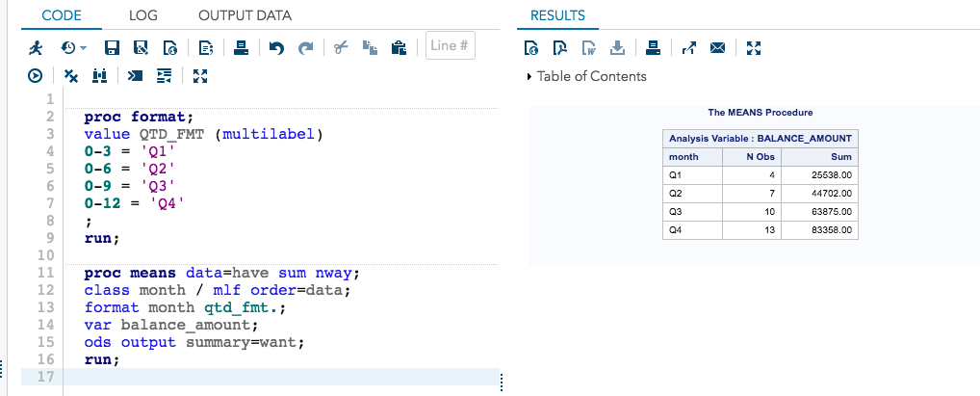
Task: Download results as HTML file
Action: click(530, 47)
